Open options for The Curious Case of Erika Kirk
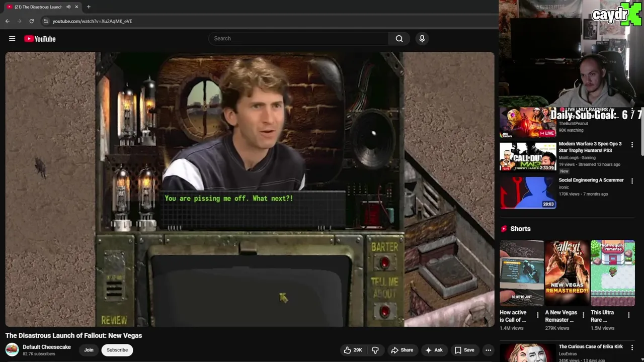The height and width of the screenshot is (362, 644). pos(632,347)
